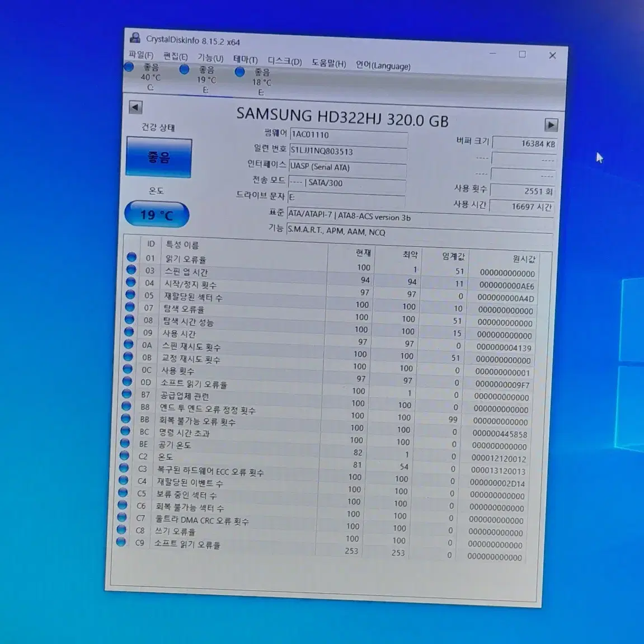Click raw value 000000445858
Screen dimensions: 644x644
pos(500,434)
